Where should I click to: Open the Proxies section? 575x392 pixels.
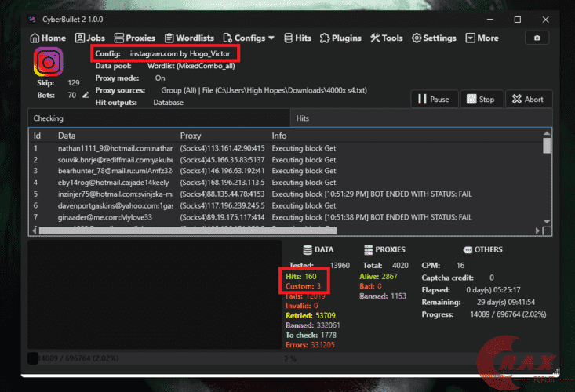click(x=135, y=38)
